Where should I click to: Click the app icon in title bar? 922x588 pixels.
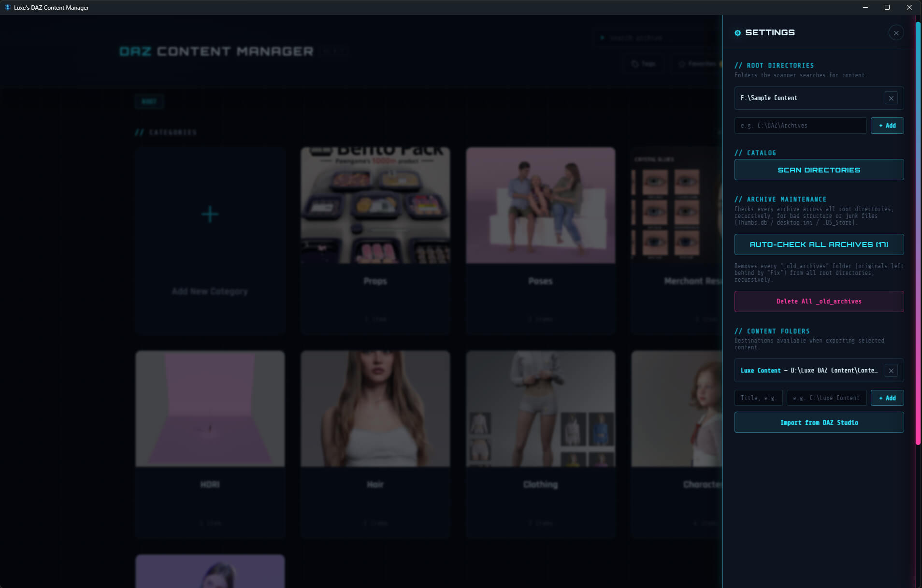click(7, 7)
